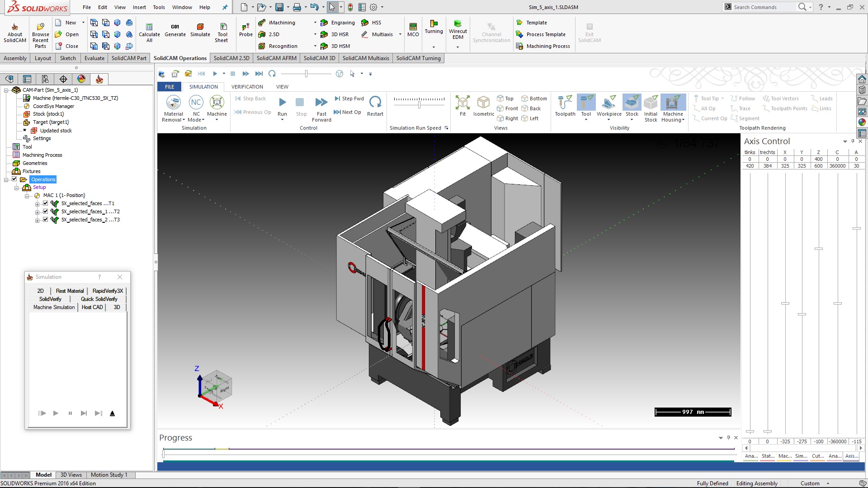Click the Progress bar slider handle

click(x=163, y=453)
